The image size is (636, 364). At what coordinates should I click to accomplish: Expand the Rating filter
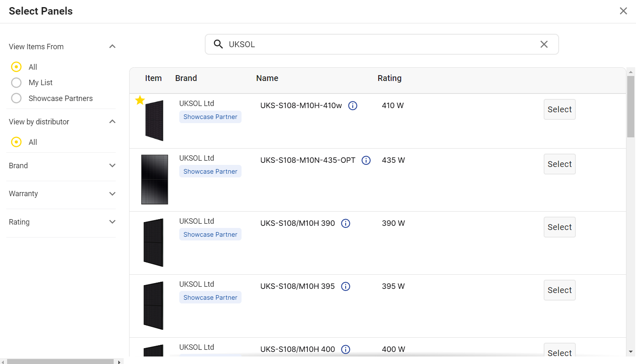[x=112, y=222]
